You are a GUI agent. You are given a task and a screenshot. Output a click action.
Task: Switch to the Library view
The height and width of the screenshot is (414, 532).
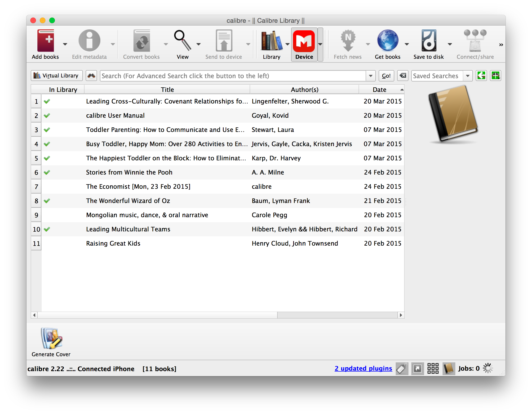point(271,41)
